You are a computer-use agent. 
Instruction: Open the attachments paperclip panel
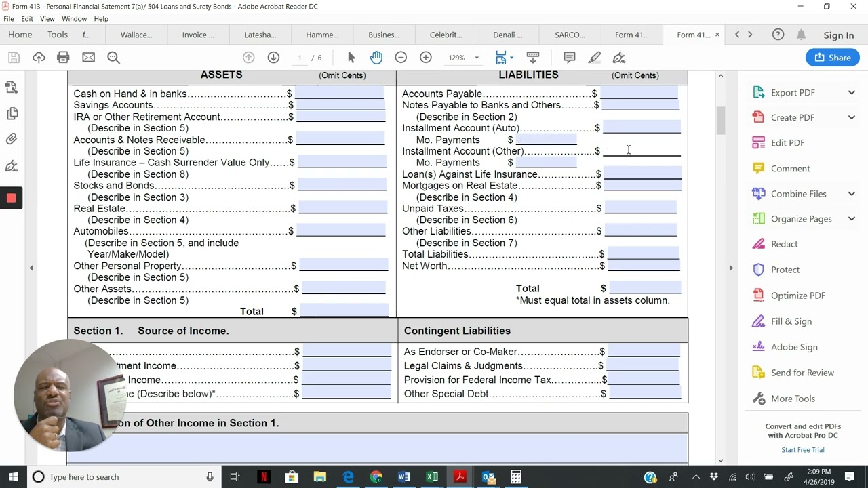12,139
